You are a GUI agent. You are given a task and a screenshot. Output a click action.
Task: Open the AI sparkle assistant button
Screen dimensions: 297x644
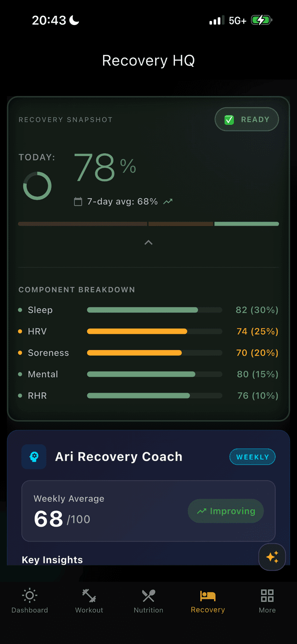[x=272, y=557]
